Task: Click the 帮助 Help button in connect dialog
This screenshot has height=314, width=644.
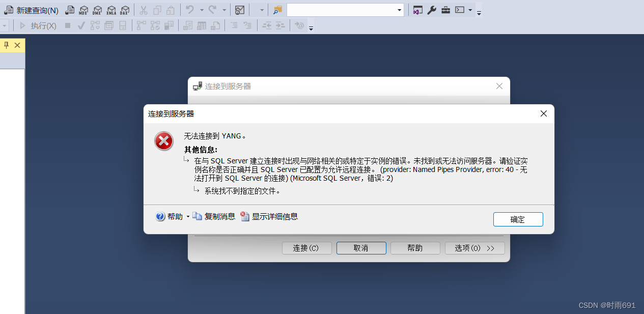Action: click(415, 248)
